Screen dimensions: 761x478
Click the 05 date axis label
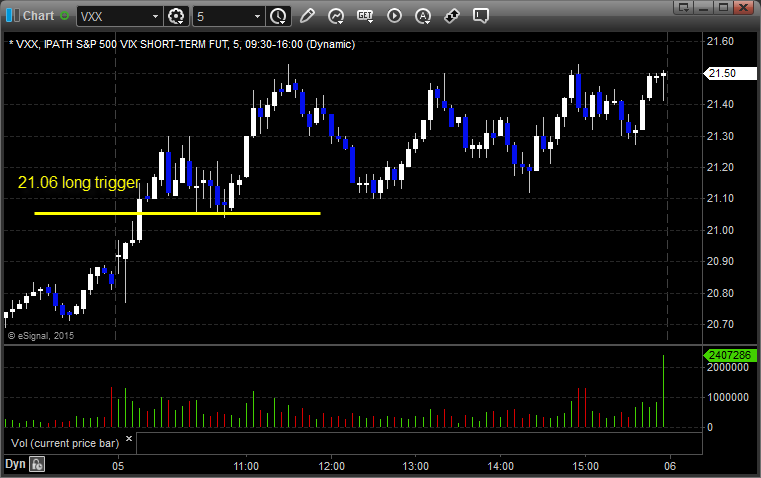(118, 466)
